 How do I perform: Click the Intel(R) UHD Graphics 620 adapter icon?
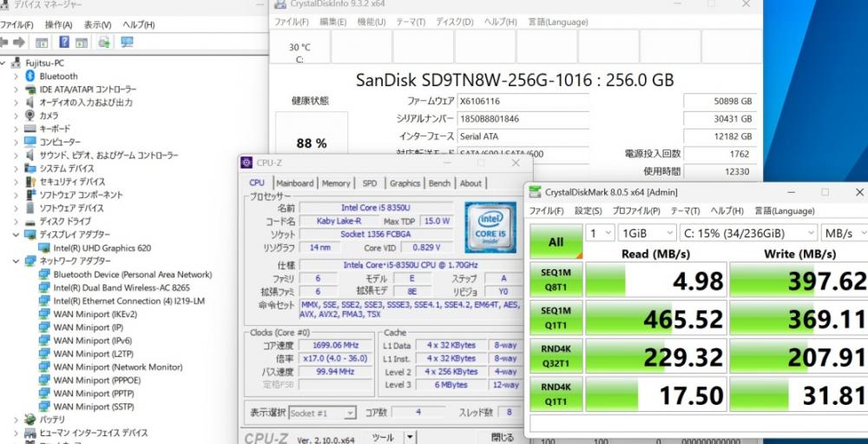click(44, 248)
